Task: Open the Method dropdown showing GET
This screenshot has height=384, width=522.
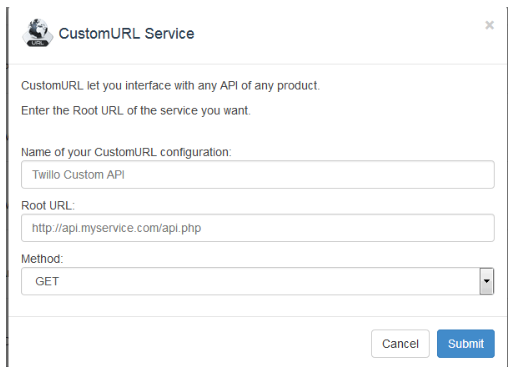Action: pos(258,281)
